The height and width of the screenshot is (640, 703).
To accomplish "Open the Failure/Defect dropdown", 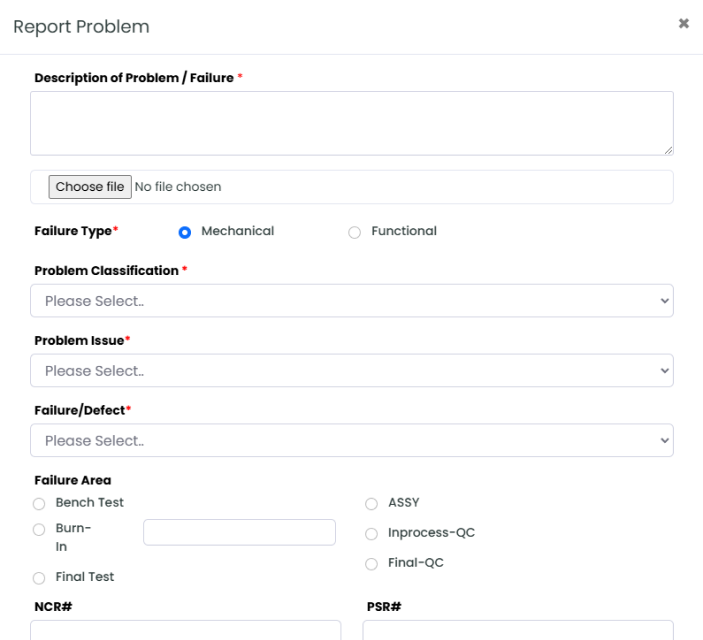I will pyautogui.click(x=352, y=440).
